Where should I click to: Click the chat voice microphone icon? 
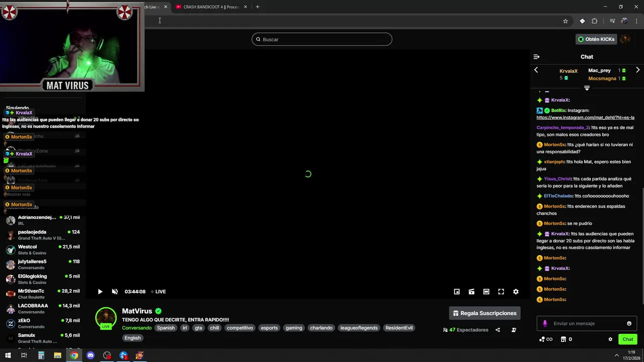(x=544, y=323)
